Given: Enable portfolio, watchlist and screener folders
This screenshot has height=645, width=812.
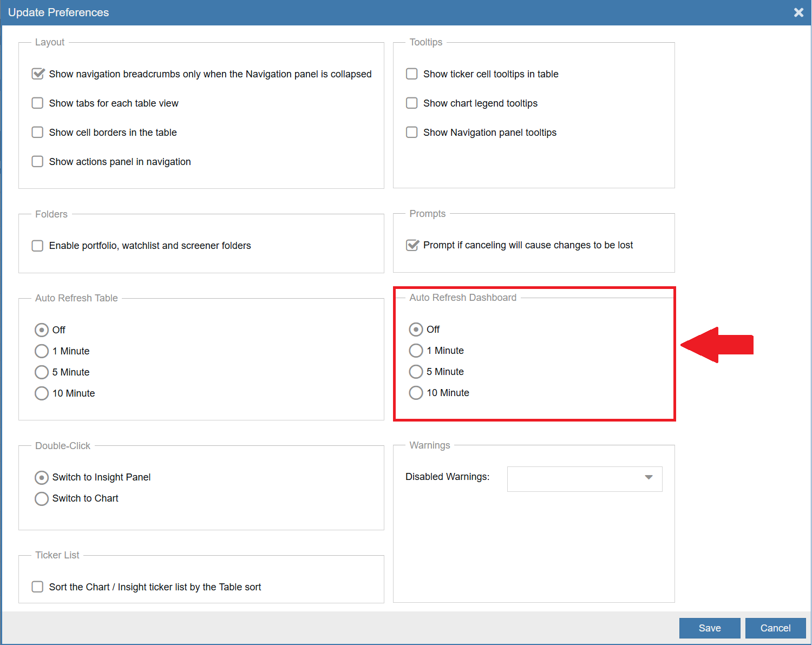Looking at the screenshot, I should 37,246.
